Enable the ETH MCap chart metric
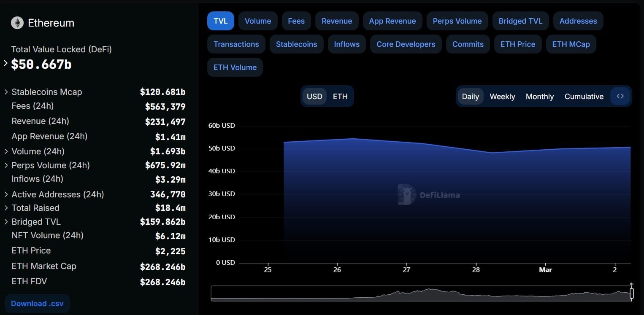The height and width of the screenshot is (315, 644). click(571, 44)
